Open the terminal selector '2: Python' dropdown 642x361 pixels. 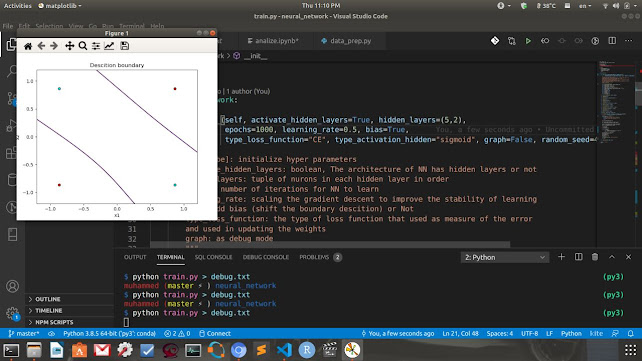click(504, 257)
